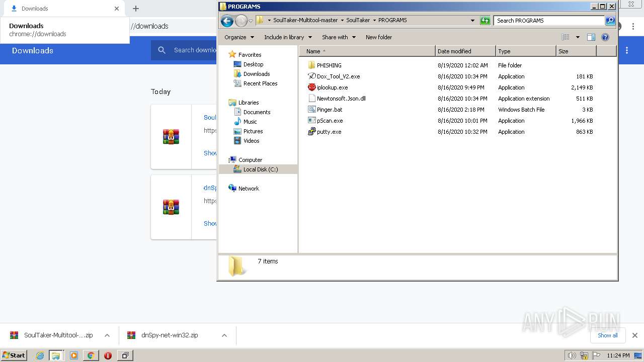Viewport: 644px width, 362px height.
Task: Open the Include in library dropdown
Action: (288, 37)
